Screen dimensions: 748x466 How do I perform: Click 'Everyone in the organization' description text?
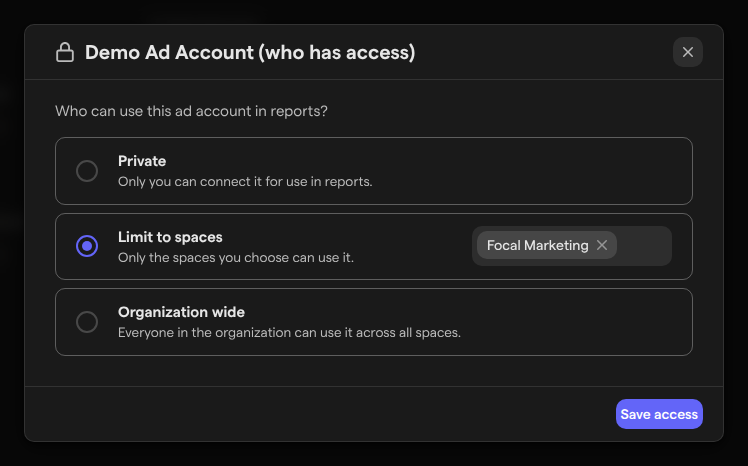[x=289, y=332]
